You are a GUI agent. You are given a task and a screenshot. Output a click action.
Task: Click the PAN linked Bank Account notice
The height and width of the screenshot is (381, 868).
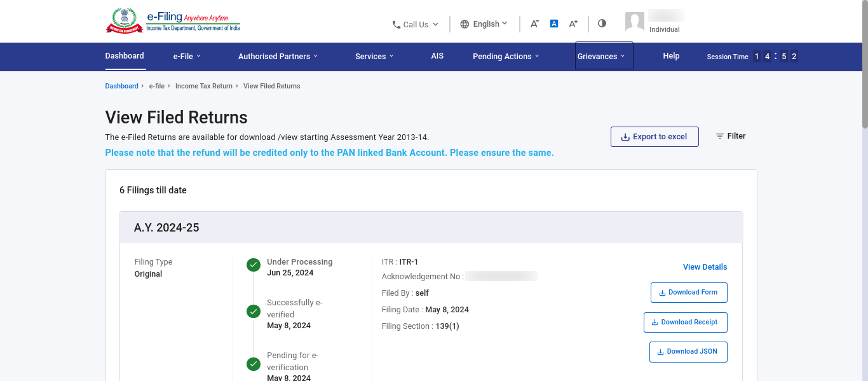coord(329,153)
